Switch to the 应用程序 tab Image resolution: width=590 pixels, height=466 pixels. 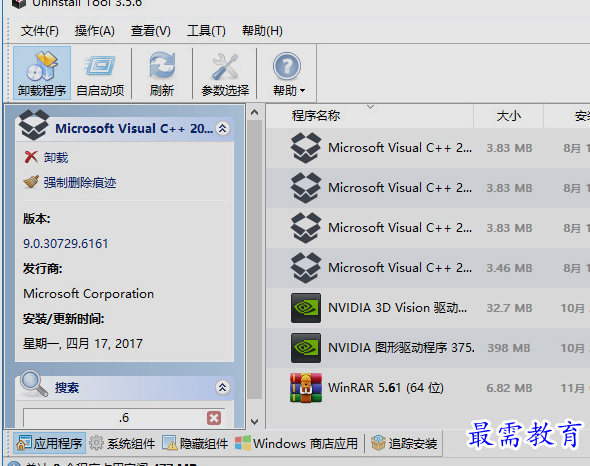click(x=49, y=443)
